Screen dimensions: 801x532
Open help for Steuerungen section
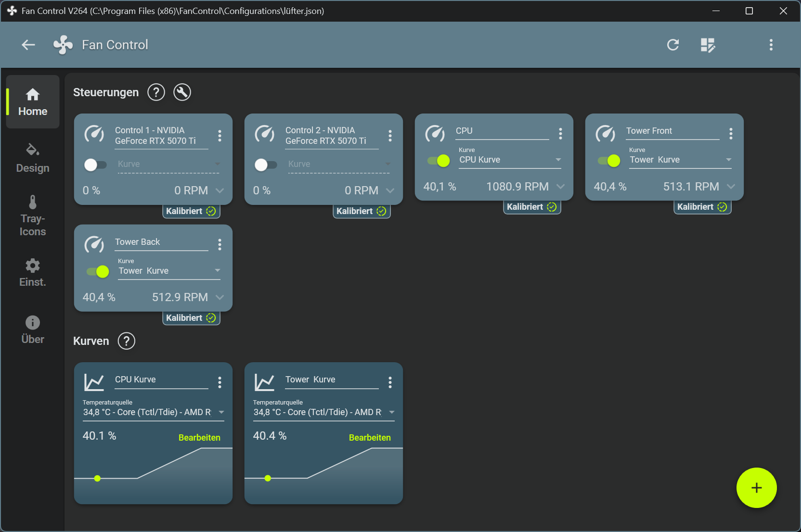156,92
